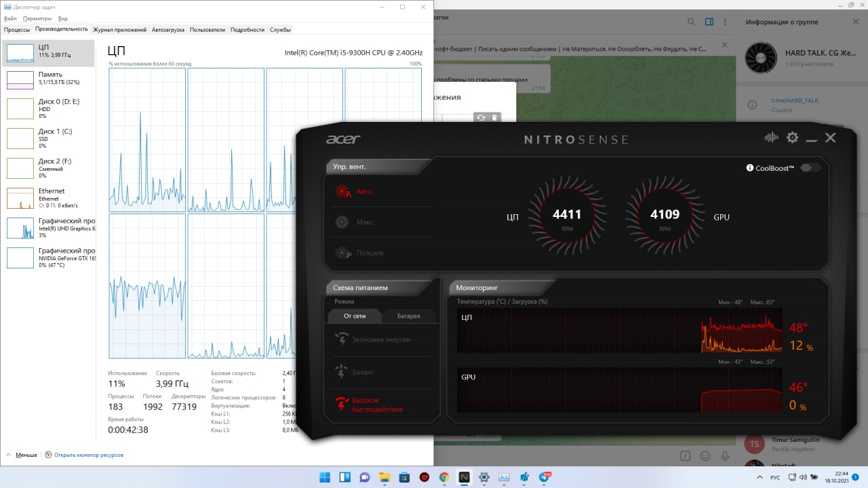Image resolution: width=868 pixels, height=488 pixels.
Task: Switch to Процессы tab
Action: (17, 30)
